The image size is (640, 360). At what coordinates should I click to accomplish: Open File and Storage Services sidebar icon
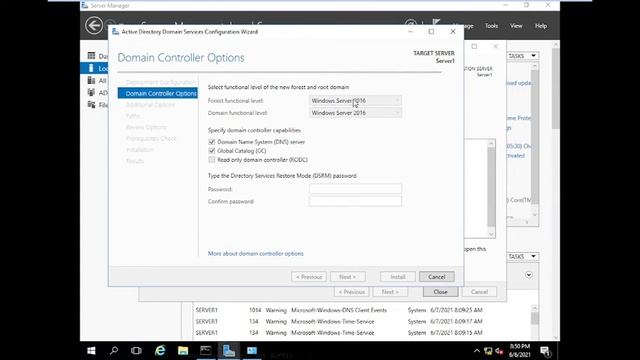pos(91,104)
